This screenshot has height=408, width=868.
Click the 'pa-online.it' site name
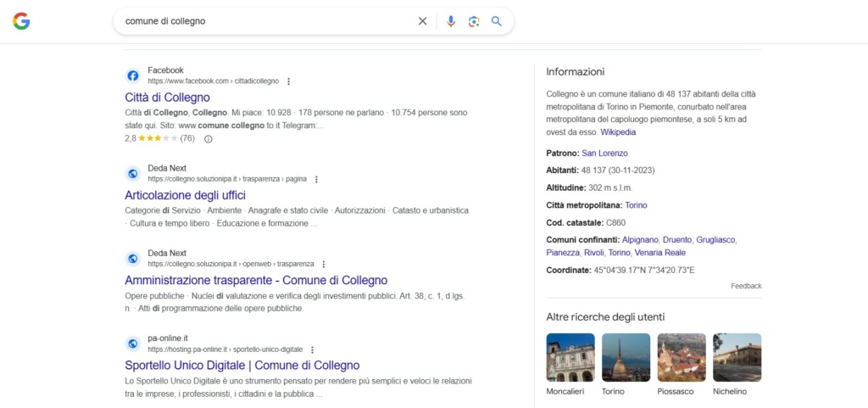coord(168,338)
